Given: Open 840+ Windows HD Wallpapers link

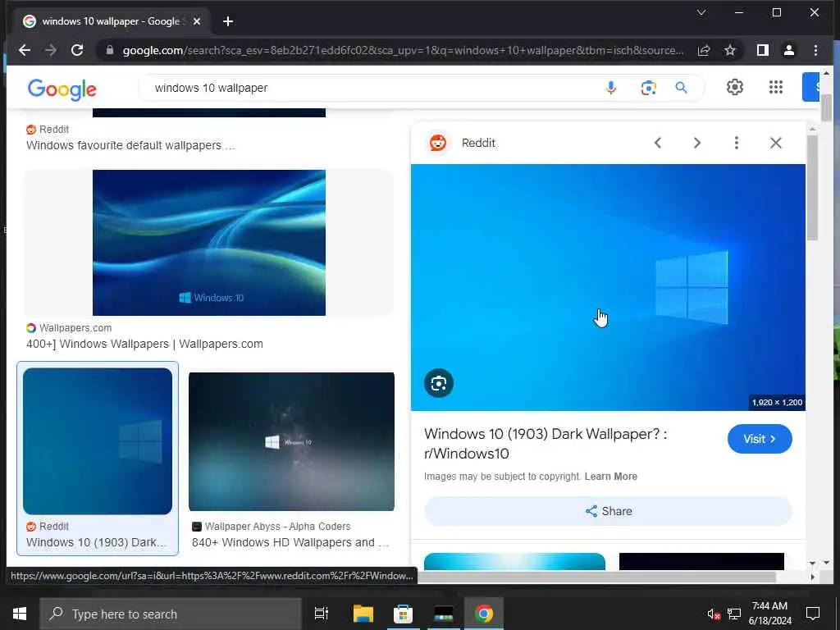Looking at the screenshot, I should click(x=290, y=542).
